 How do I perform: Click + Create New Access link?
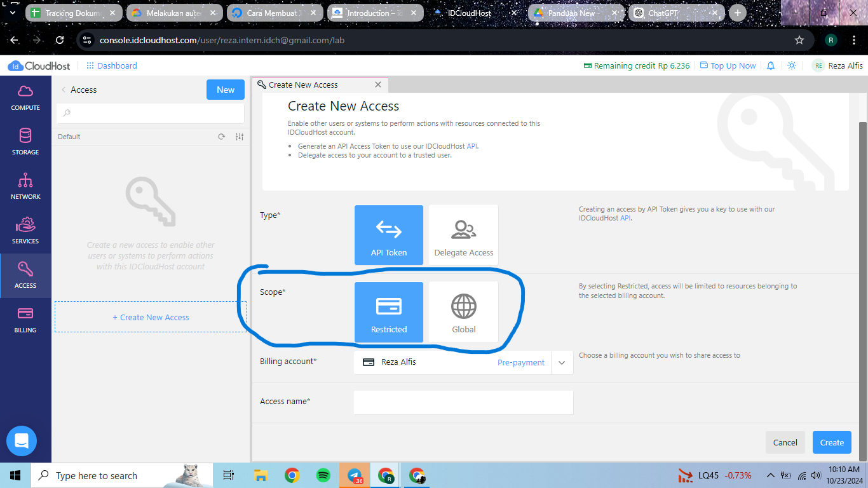click(x=151, y=317)
